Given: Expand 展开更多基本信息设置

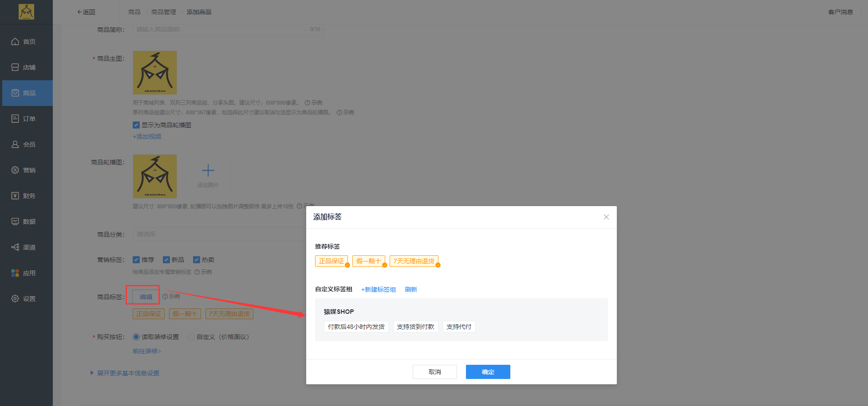Looking at the screenshot, I should (x=129, y=373).
